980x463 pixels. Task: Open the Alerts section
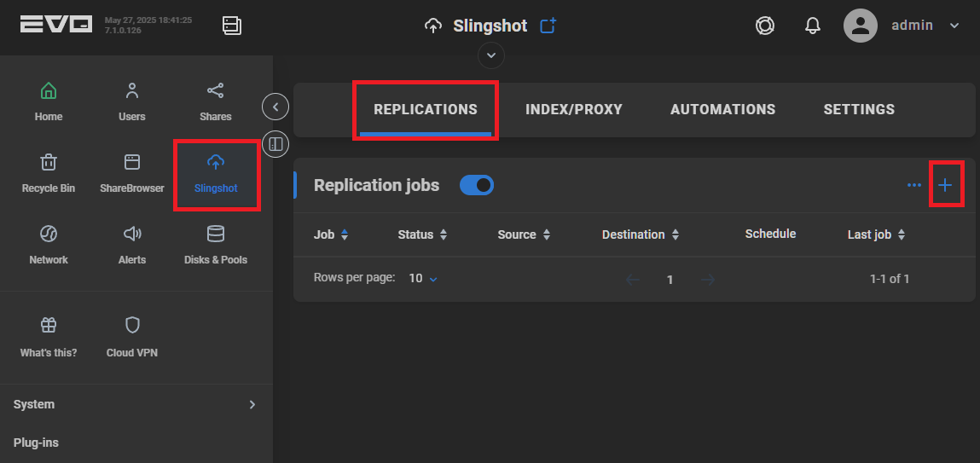(x=132, y=246)
